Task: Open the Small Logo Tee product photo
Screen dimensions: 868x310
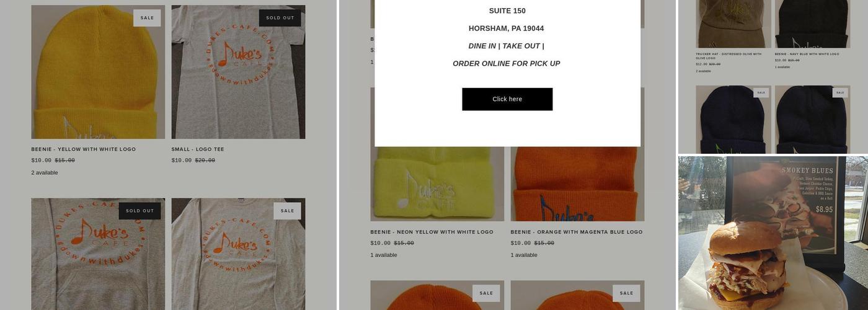Action: point(238,72)
